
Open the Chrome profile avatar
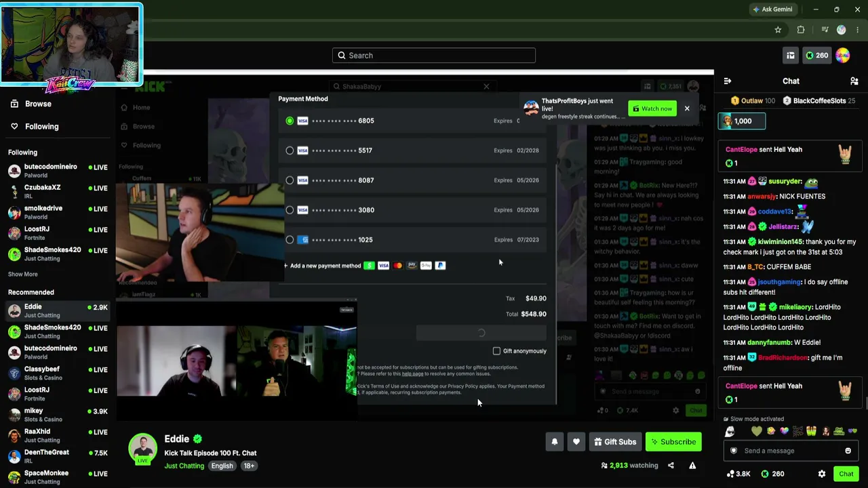coord(842,30)
